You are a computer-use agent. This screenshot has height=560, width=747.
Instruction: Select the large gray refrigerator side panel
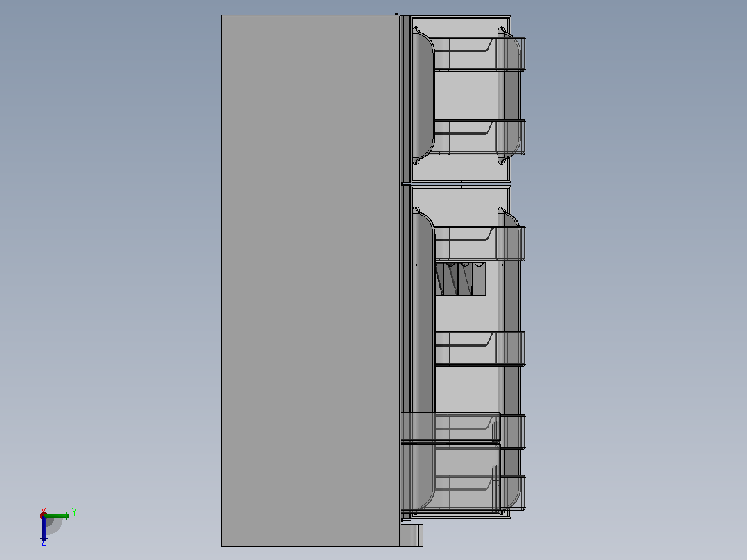click(310, 281)
